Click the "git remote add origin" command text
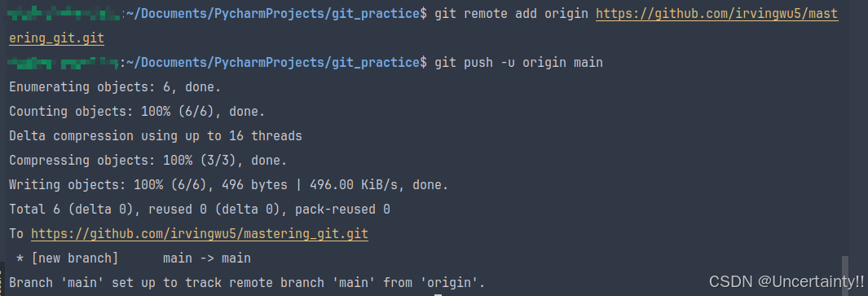The width and height of the screenshot is (868, 296). pos(512,13)
